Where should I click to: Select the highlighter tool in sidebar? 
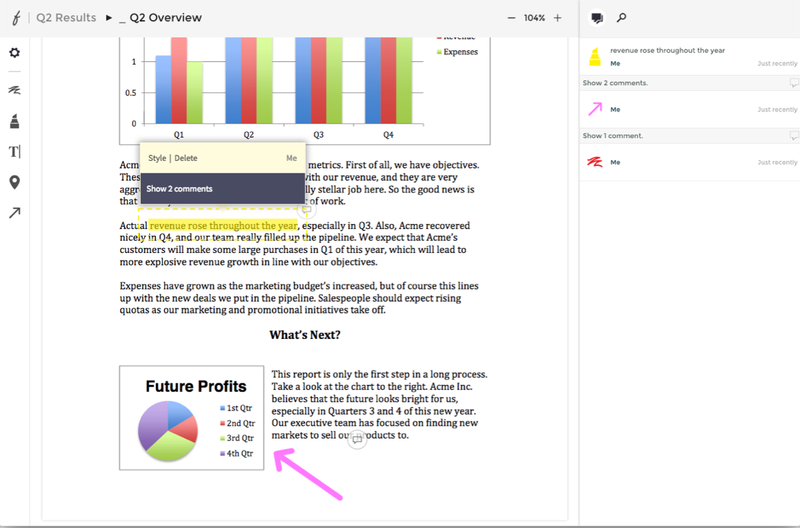coord(14,121)
